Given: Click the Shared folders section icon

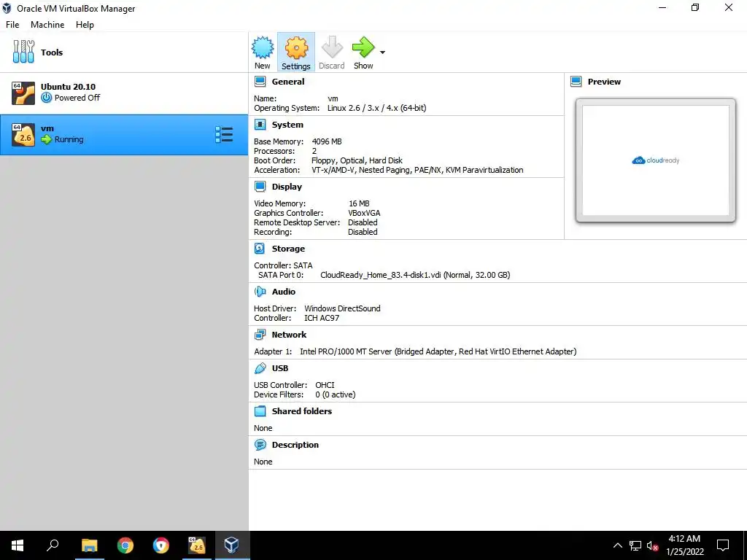Looking at the screenshot, I should [260, 411].
